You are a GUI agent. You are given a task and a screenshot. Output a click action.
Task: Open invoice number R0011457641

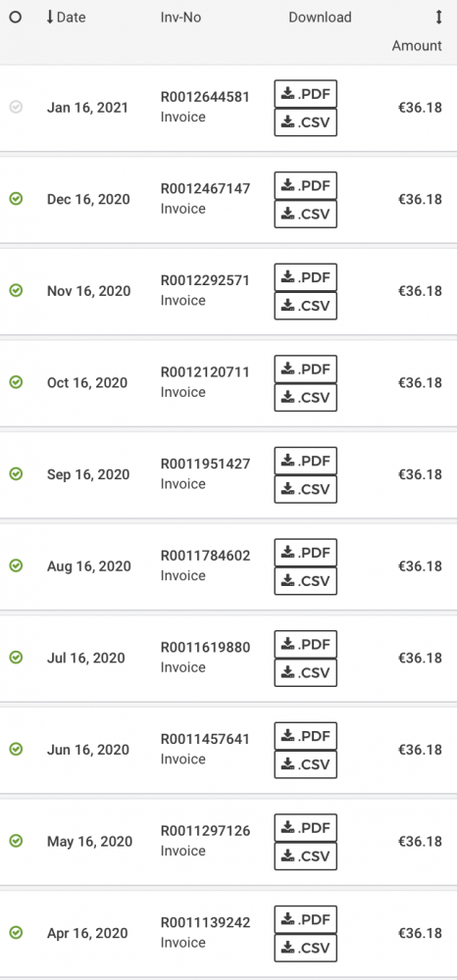pyautogui.click(x=205, y=739)
